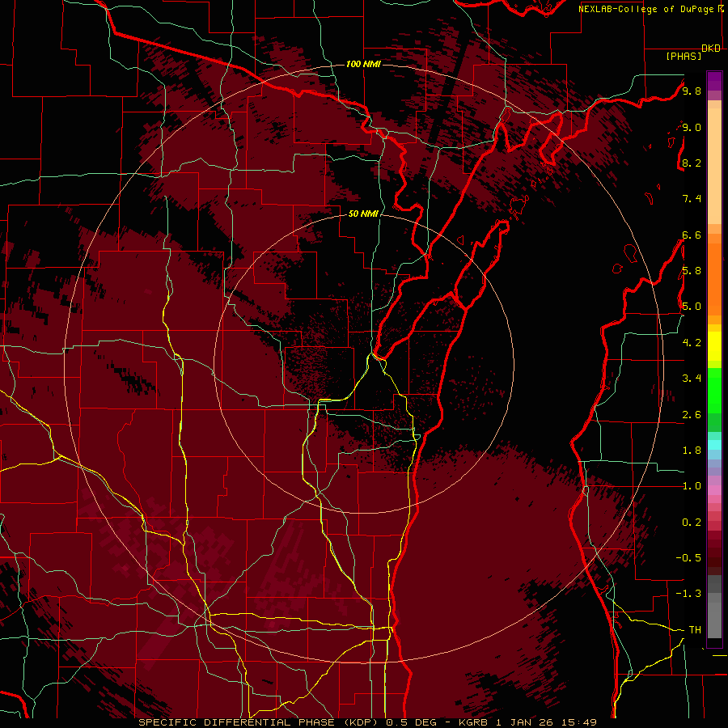The width and height of the screenshot is (728, 728).
Task: Click the -0.5 scale value
Action: coord(688,558)
